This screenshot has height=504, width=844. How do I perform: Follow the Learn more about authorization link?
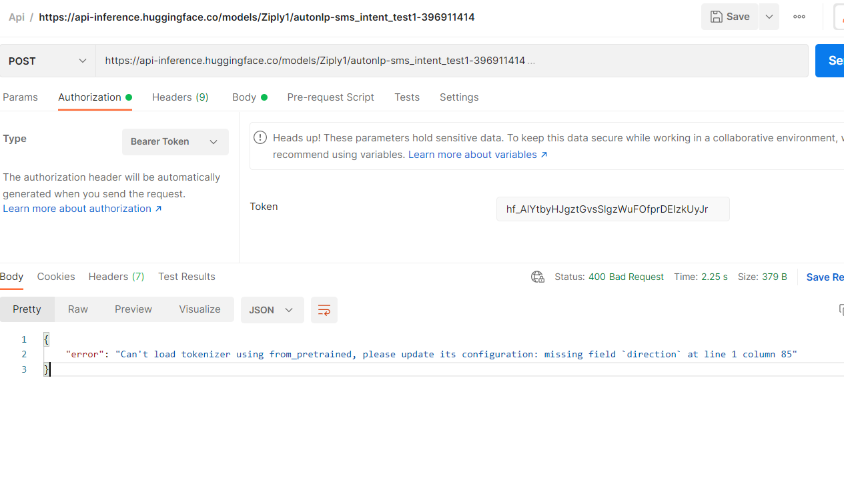pyautogui.click(x=77, y=208)
